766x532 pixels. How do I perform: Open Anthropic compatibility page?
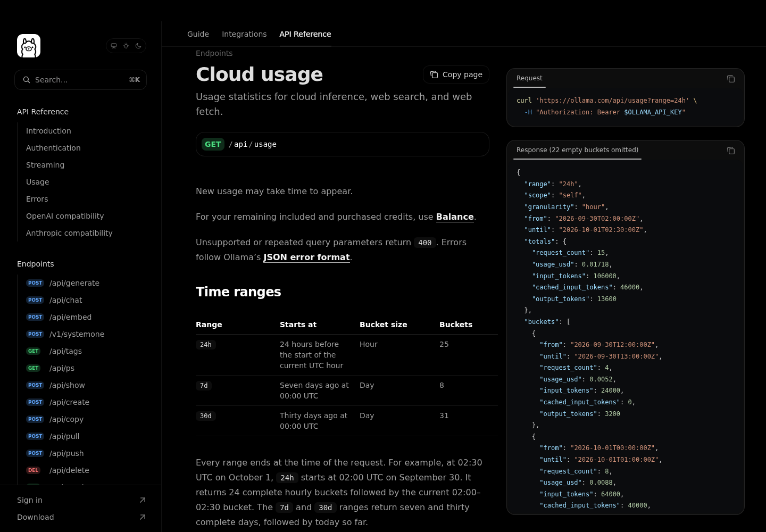(69, 233)
